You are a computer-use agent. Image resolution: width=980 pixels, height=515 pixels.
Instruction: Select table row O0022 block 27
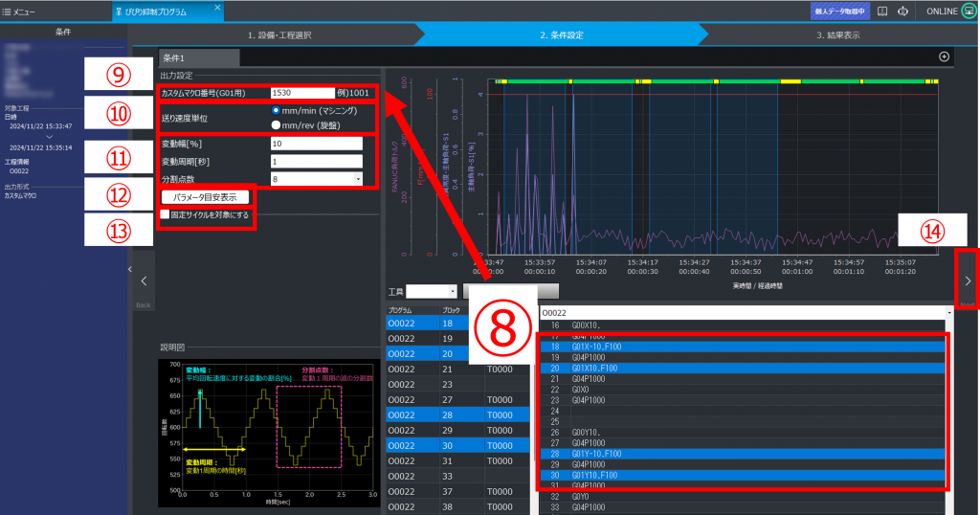click(x=458, y=400)
